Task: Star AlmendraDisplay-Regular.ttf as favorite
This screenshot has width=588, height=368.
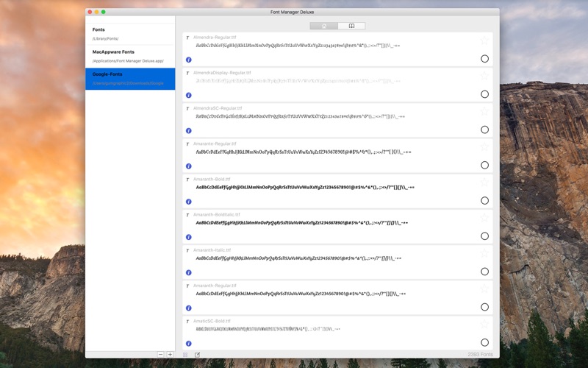Action: pyautogui.click(x=484, y=76)
